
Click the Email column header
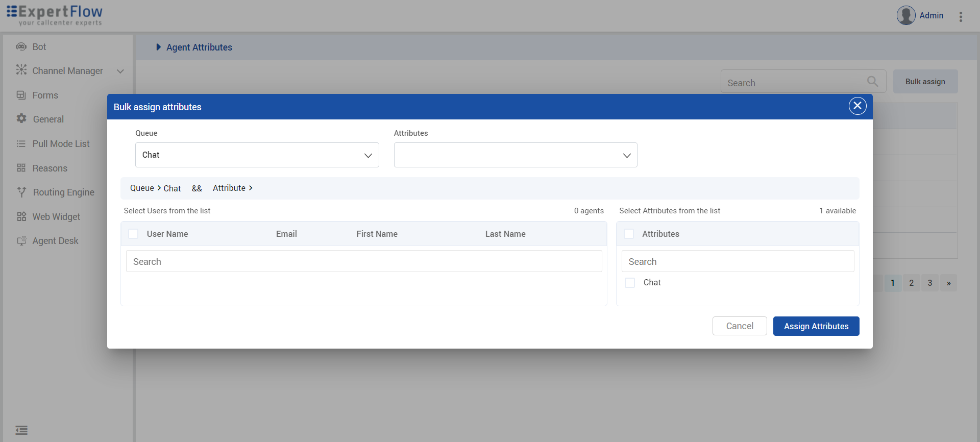point(286,234)
